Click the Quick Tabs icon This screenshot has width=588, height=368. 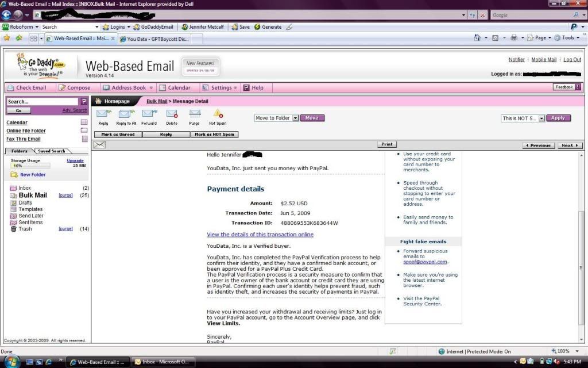point(33,39)
